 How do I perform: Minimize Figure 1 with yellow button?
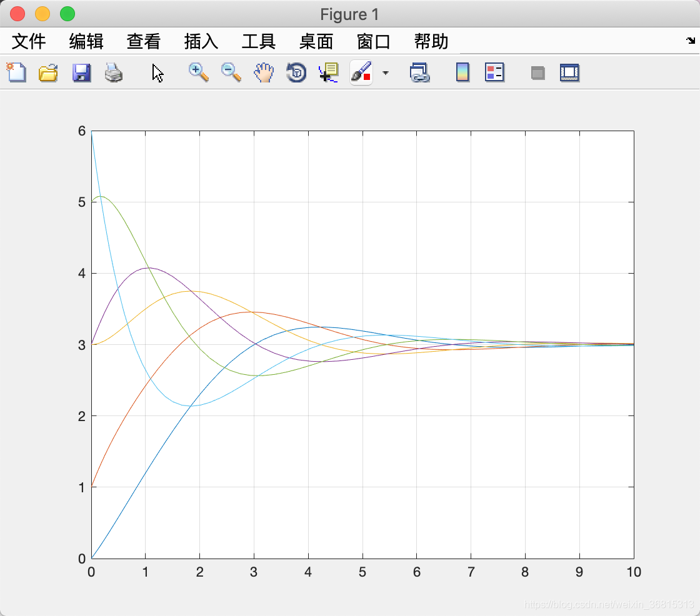pyautogui.click(x=42, y=14)
